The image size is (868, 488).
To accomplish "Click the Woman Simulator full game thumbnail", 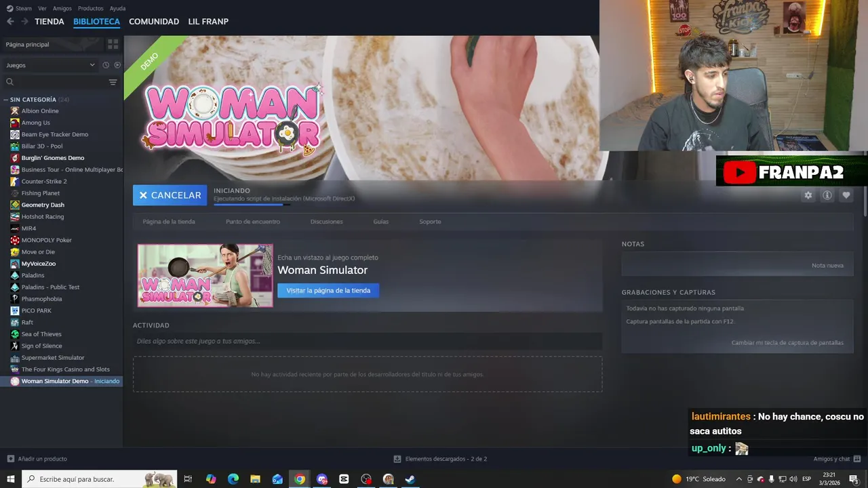I will (205, 276).
